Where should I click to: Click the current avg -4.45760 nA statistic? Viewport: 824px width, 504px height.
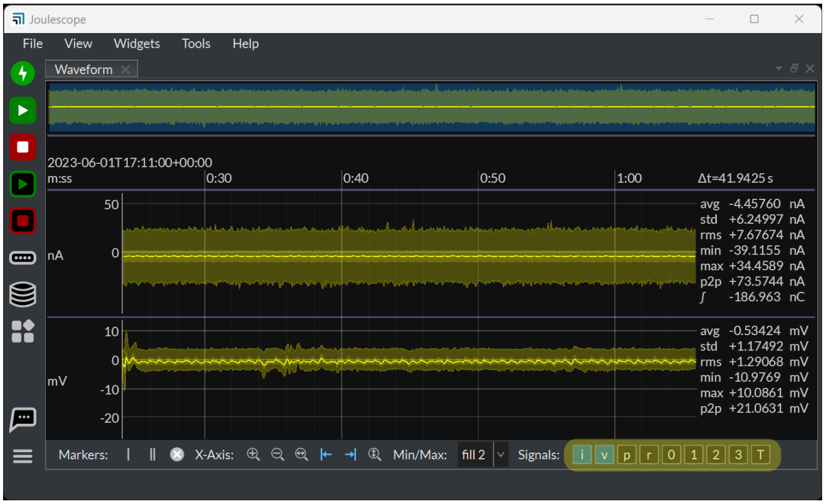[752, 204]
